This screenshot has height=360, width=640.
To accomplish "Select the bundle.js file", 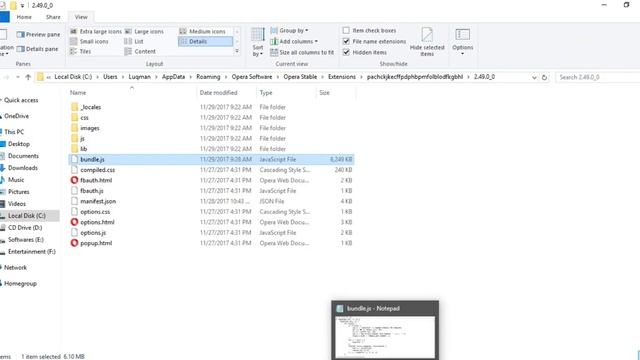I will [211, 159].
